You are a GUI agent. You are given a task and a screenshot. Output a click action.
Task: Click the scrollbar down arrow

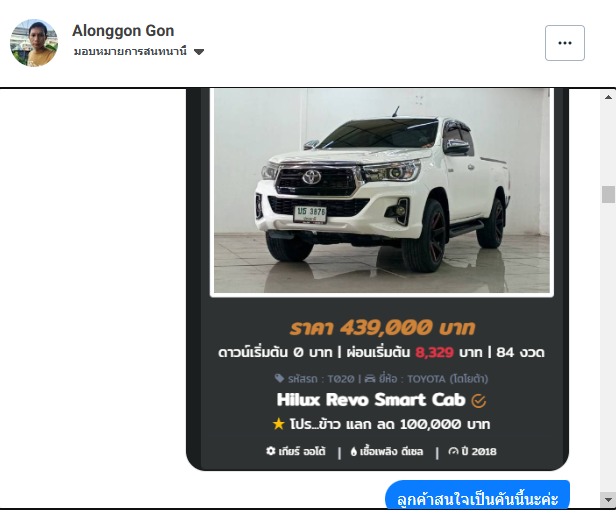pyautogui.click(x=608, y=500)
